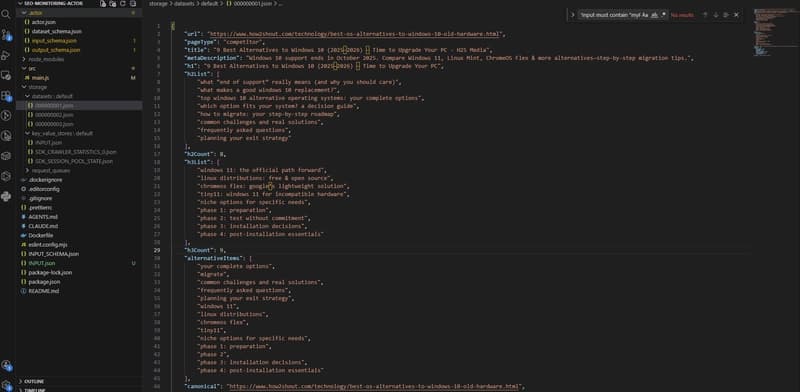Open SDK_CRAWLER_STATISTICS_0.json file

tap(79, 152)
